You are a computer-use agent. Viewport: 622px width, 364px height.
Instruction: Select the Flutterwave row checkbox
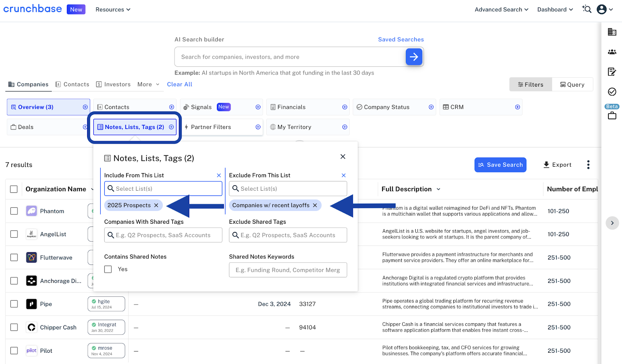point(14,258)
